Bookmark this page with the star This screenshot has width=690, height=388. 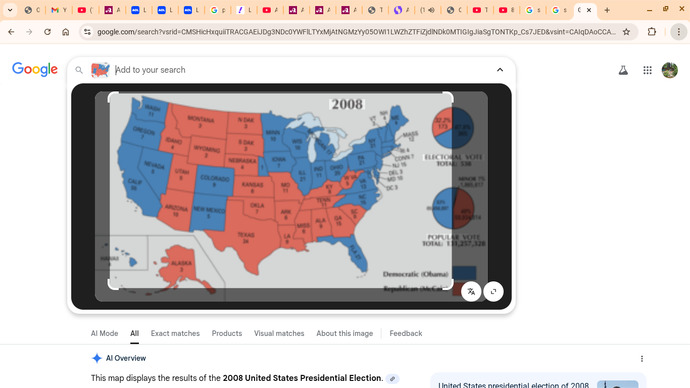point(626,32)
